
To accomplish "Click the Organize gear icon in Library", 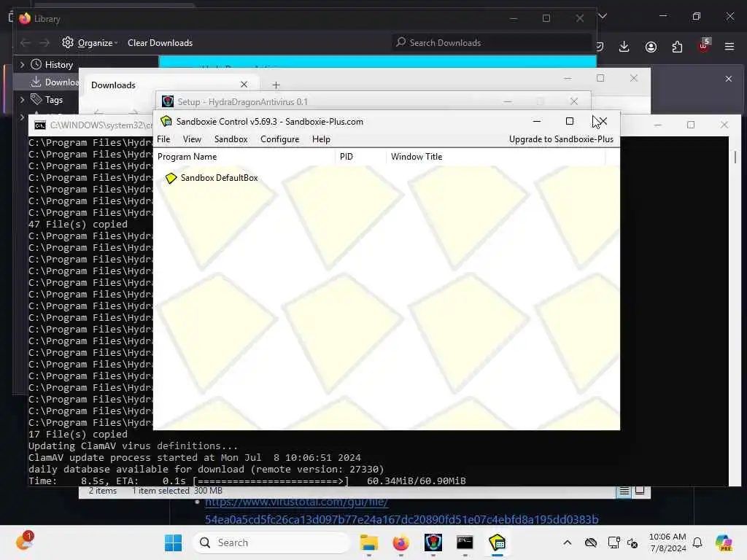I will tap(68, 42).
